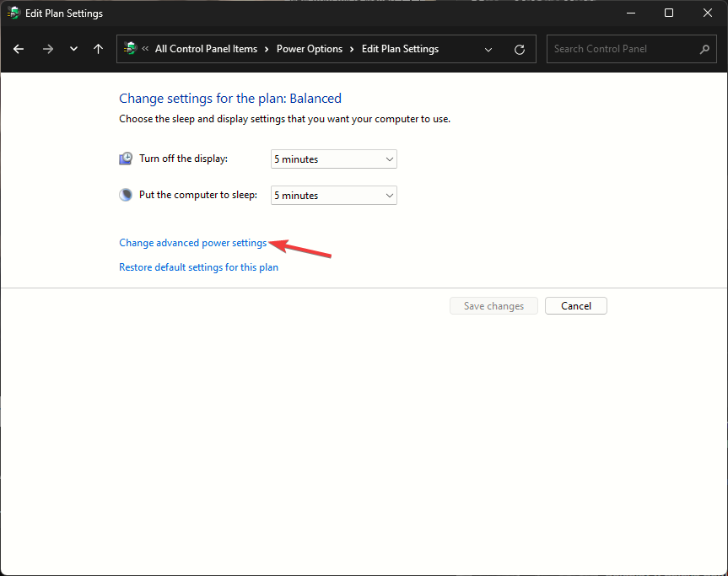Image resolution: width=728 pixels, height=576 pixels.
Task: Open recent locations chevron near navigation arrows
Action: click(73, 49)
